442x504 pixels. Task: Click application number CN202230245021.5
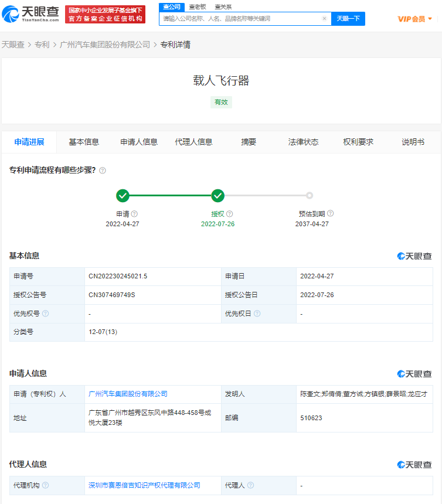point(118,276)
